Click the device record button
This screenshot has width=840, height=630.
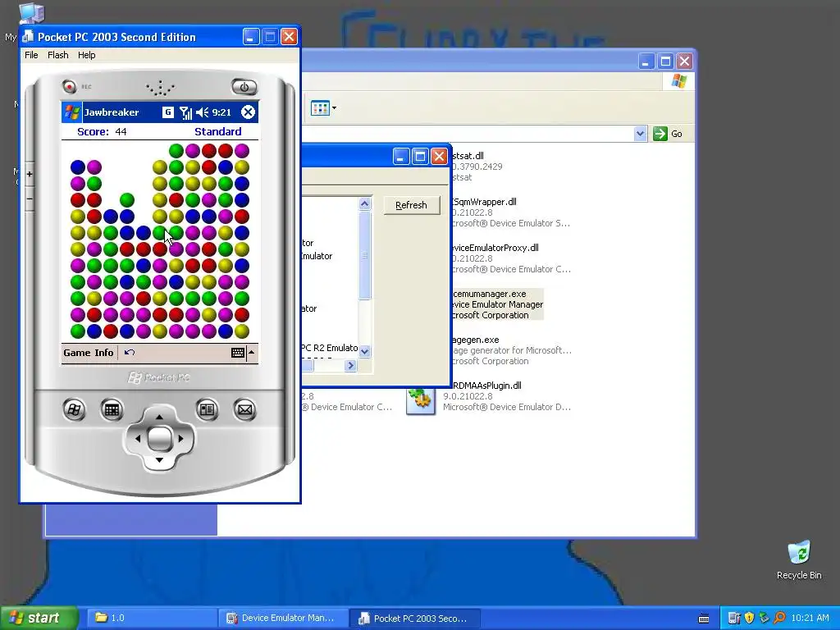point(69,85)
